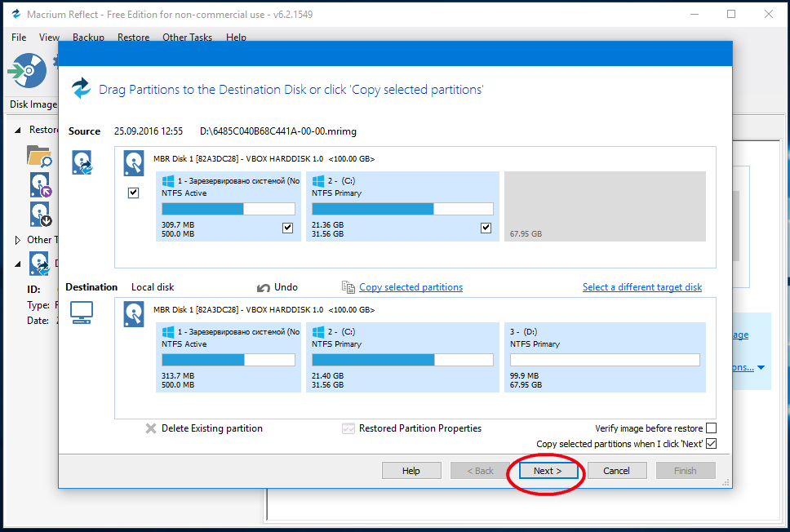790x532 pixels.
Task: Click the copy partitions icon beside the link
Action: click(x=348, y=287)
